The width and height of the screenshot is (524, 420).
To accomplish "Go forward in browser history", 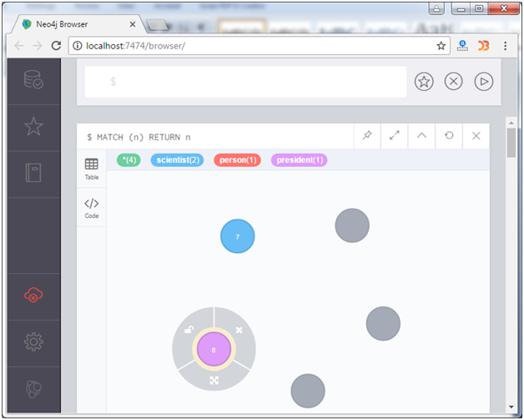I will [x=38, y=45].
